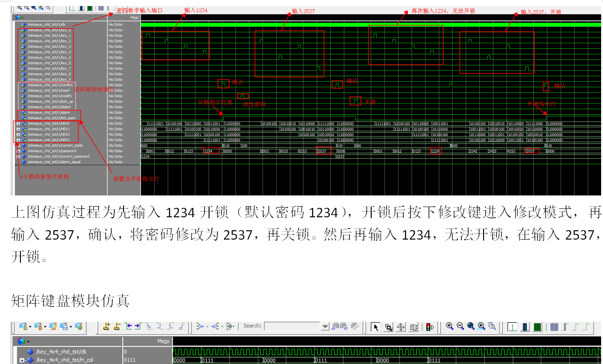Viewport: 603px width, 364px height.
Task: Click the Msgs column header in upper wave window
Action: click(134, 17)
